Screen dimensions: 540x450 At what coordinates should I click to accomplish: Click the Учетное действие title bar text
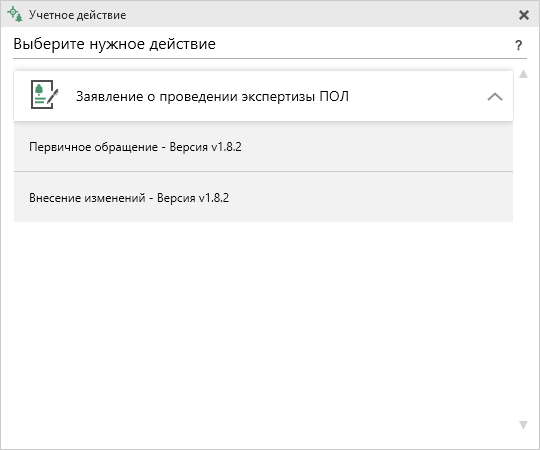tap(77, 15)
